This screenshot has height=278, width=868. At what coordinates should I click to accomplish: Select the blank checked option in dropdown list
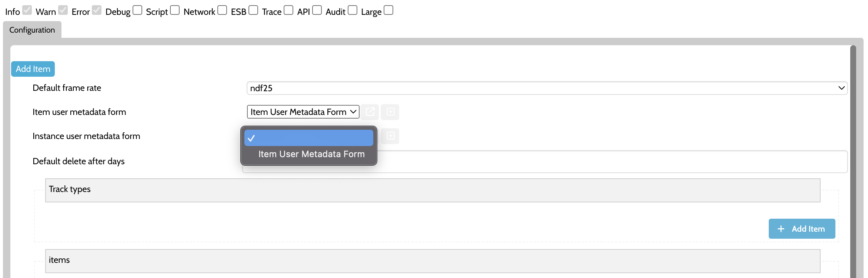[309, 138]
